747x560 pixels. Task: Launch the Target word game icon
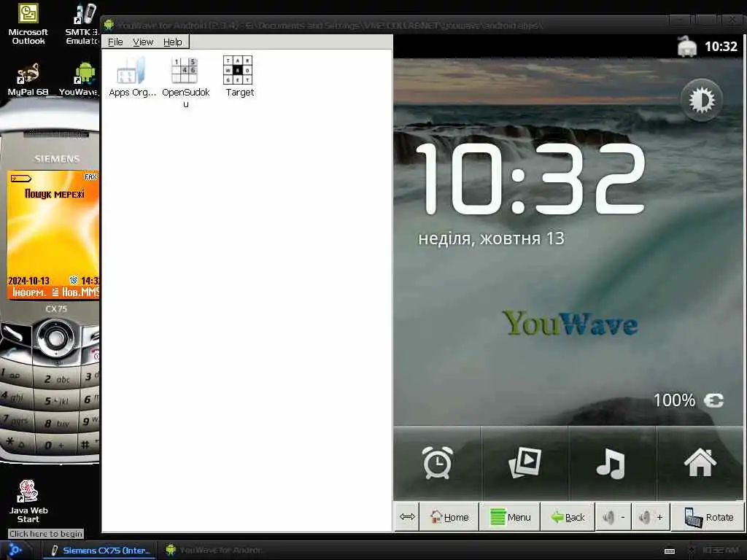point(239,77)
